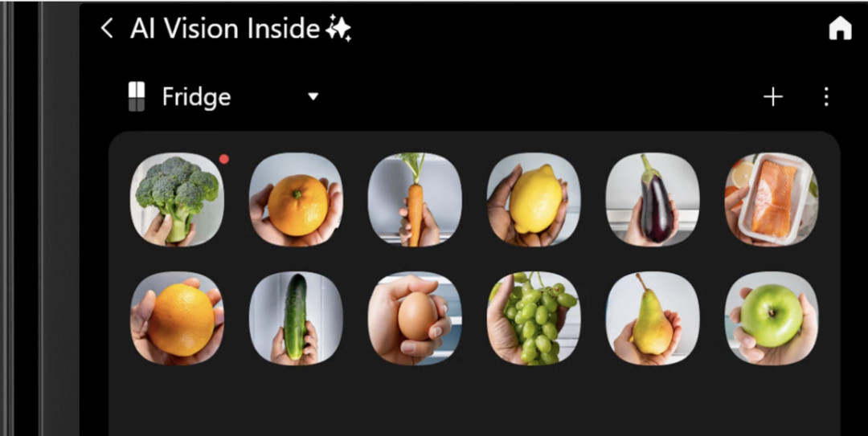Select the green apple thumbnail
Screen dimensions: 868x436
(772, 318)
